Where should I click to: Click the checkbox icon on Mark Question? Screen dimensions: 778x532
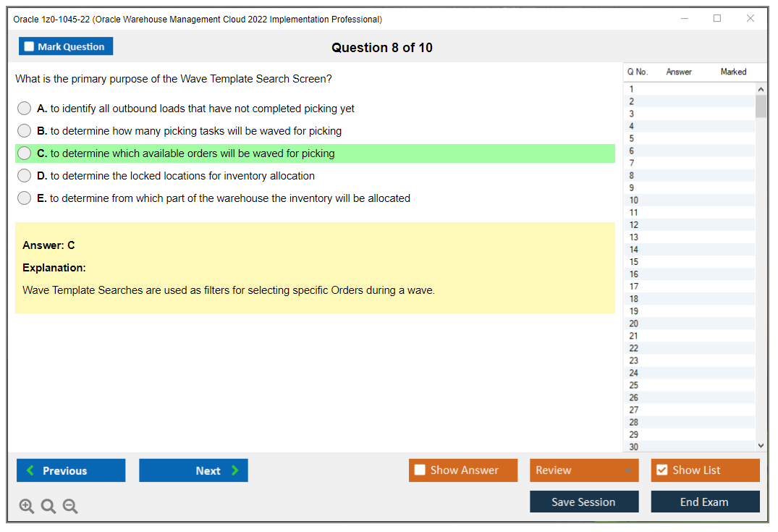[x=28, y=46]
